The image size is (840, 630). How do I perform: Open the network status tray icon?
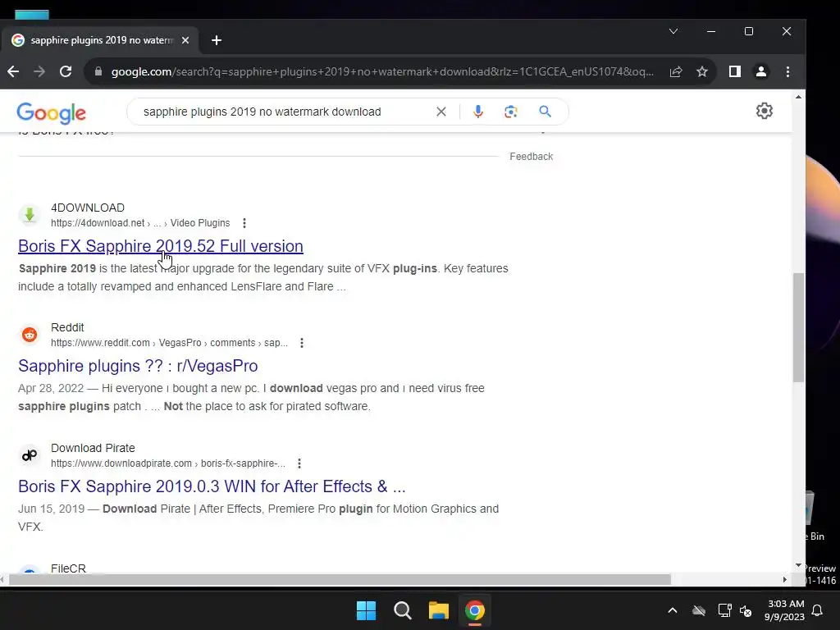tap(724, 610)
